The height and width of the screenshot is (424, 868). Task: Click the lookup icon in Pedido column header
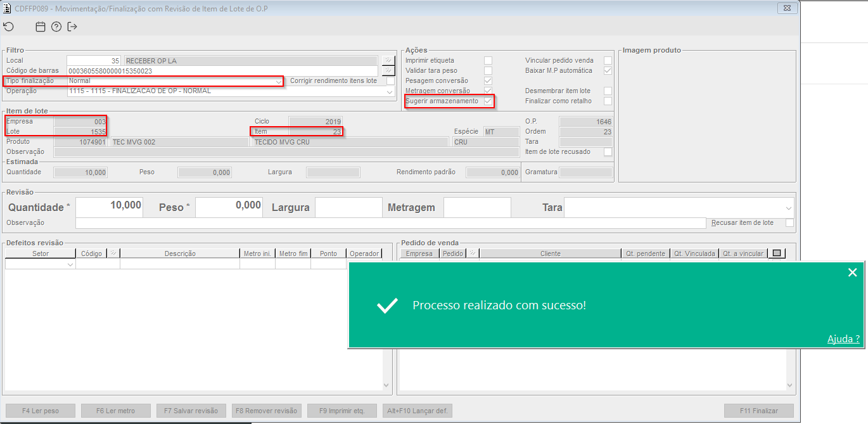[x=472, y=254]
